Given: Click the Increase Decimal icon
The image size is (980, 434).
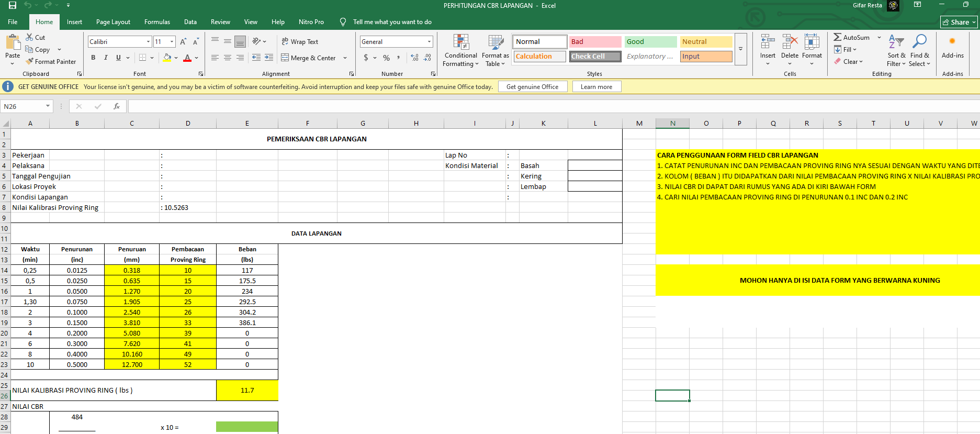Looking at the screenshot, I should click(x=414, y=58).
